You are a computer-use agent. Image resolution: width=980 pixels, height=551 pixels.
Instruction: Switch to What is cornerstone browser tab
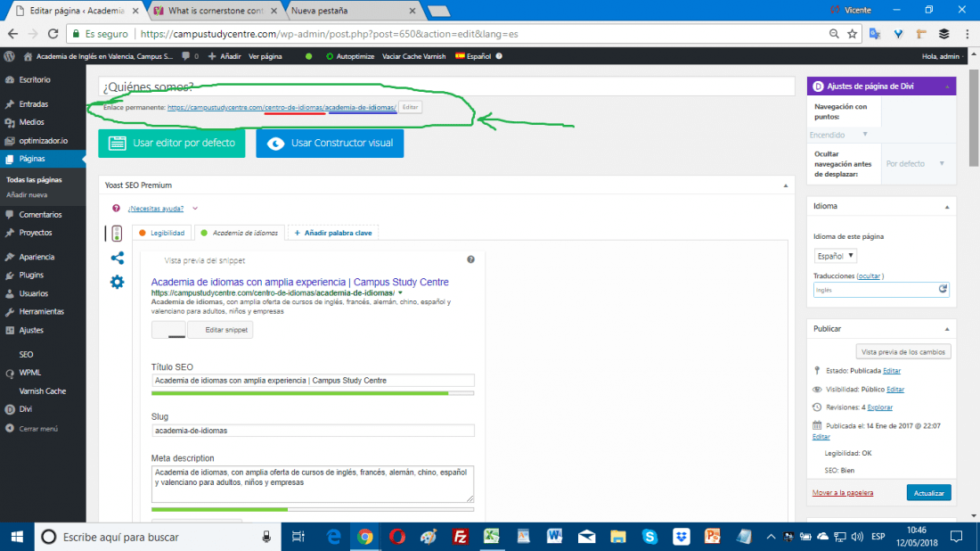(x=216, y=11)
